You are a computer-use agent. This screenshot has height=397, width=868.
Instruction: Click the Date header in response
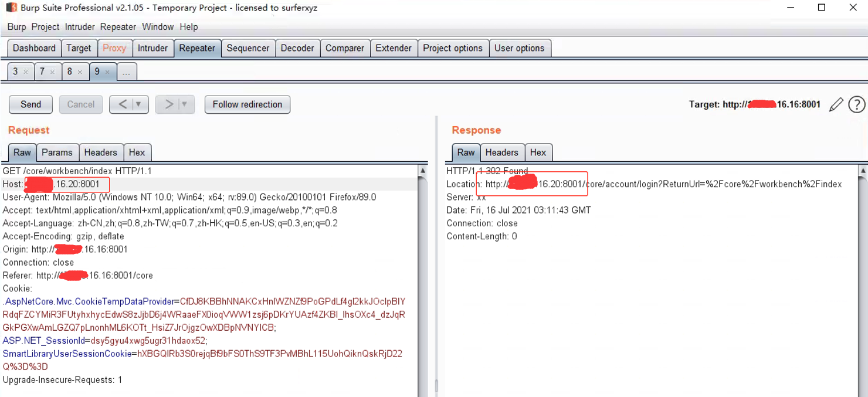click(518, 210)
